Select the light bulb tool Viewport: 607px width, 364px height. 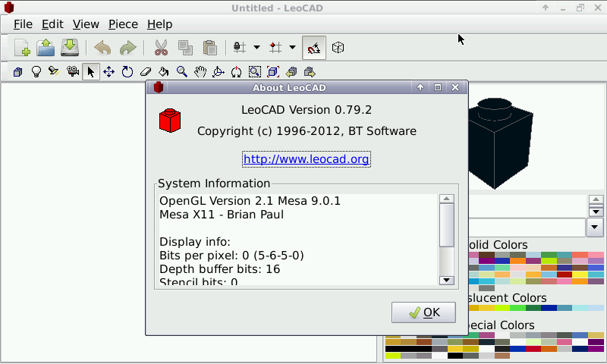(36, 72)
